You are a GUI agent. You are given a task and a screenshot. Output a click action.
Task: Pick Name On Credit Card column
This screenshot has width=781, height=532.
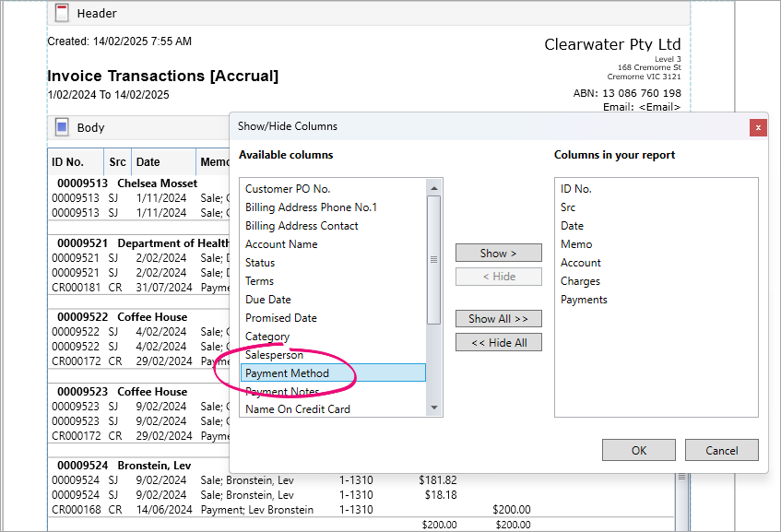click(298, 409)
